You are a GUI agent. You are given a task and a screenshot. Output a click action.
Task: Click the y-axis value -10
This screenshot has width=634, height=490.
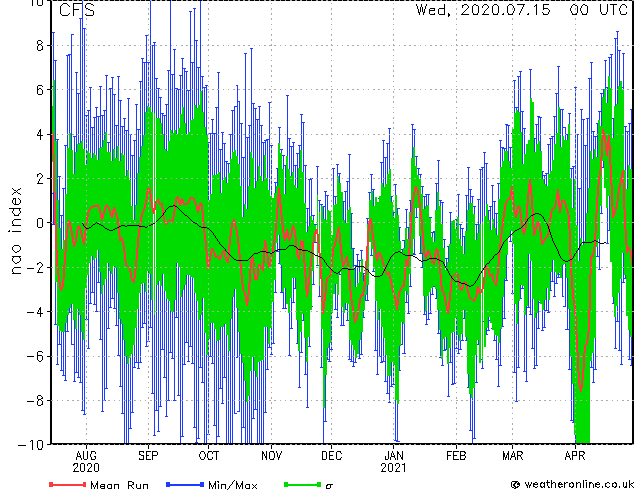31,445
